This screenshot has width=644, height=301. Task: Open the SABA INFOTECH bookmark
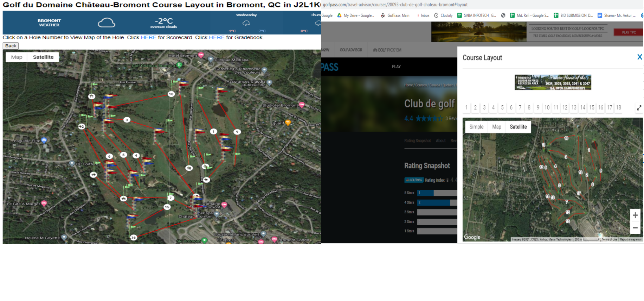pos(477,15)
